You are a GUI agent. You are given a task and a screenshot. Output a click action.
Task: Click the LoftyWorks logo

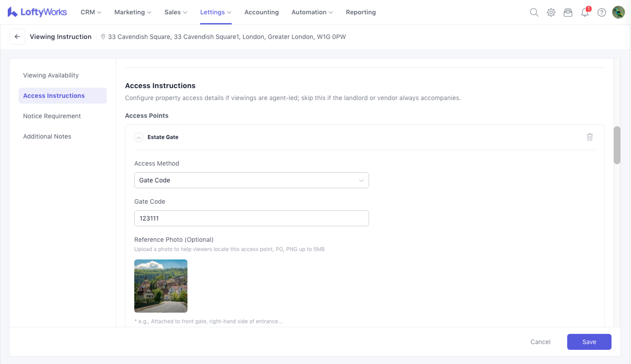[37, 12]
